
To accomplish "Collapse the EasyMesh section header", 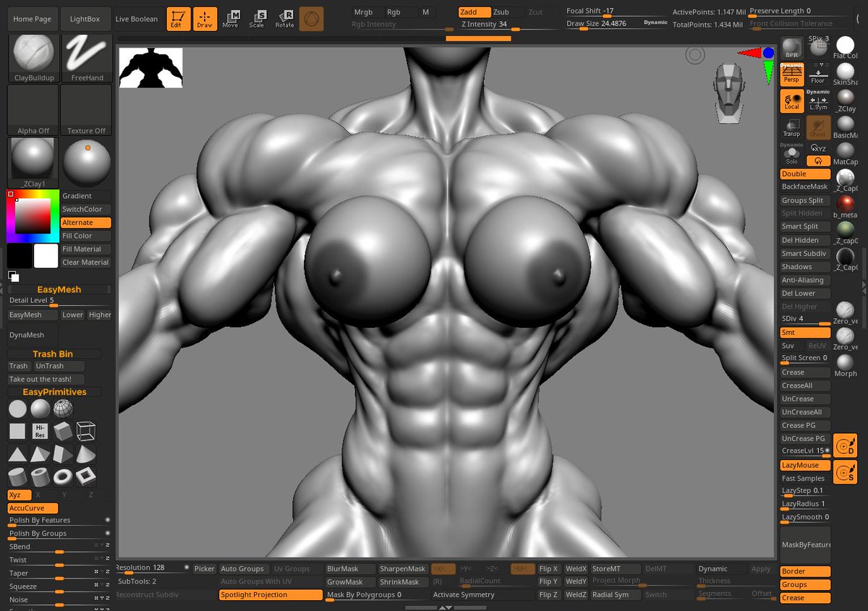I will click(x=59, y=289).
